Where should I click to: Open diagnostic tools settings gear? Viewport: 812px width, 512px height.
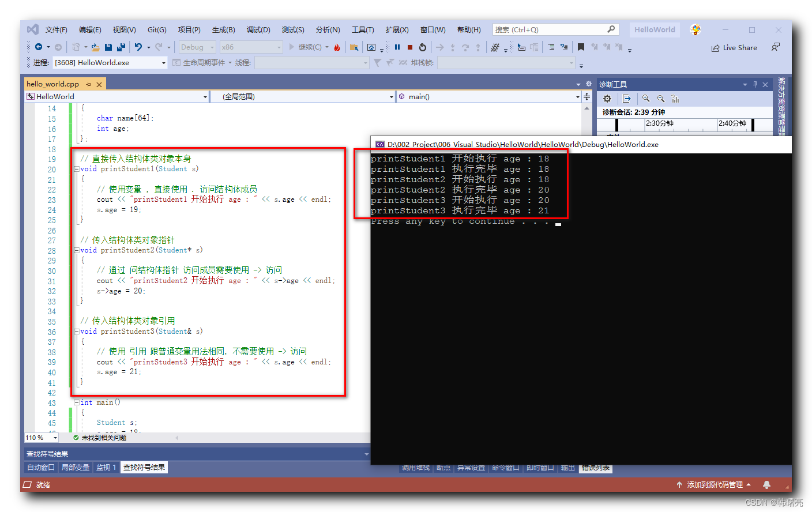coord(607,99)
